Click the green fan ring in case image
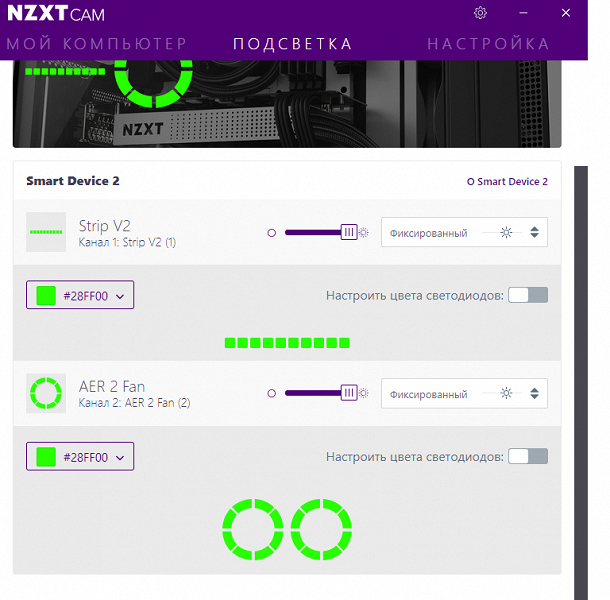Viewport: 610px width, 600px height. pos(154,84)
